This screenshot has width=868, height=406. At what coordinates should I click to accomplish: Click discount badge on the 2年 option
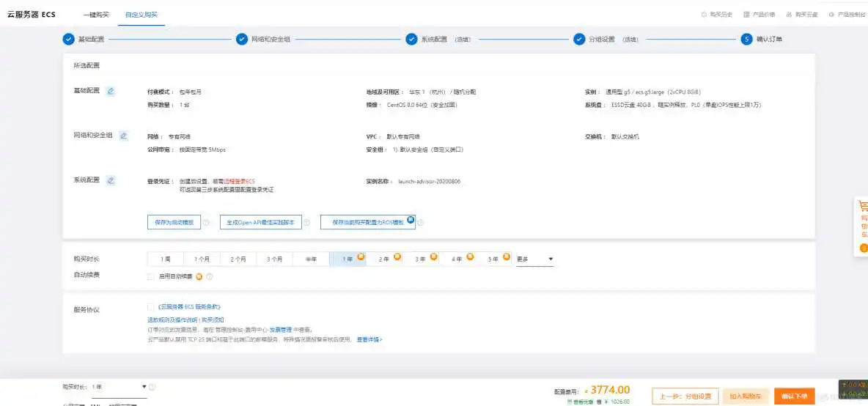tap(397, 256)
